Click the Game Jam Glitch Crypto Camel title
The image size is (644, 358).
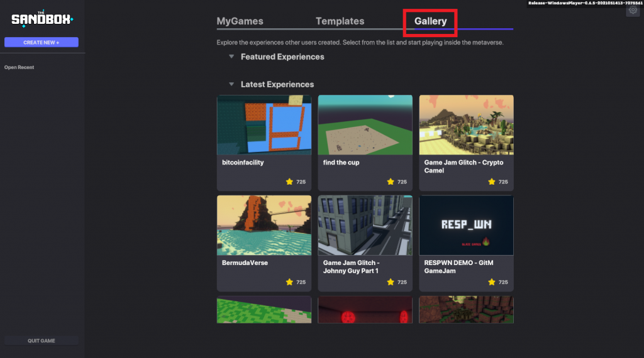(464, 166)
